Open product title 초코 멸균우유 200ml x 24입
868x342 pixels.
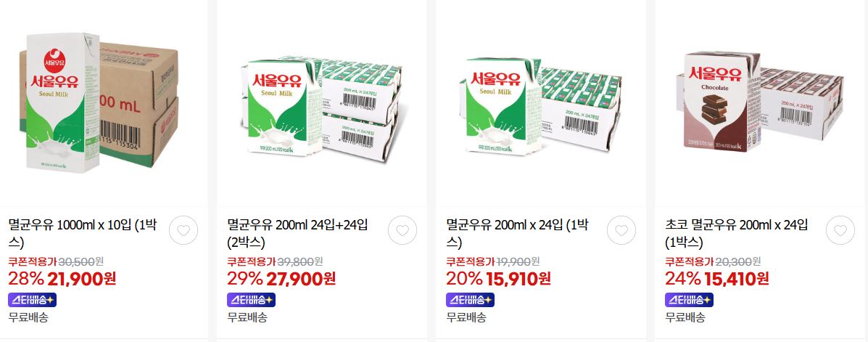click(x=736, y=233)
